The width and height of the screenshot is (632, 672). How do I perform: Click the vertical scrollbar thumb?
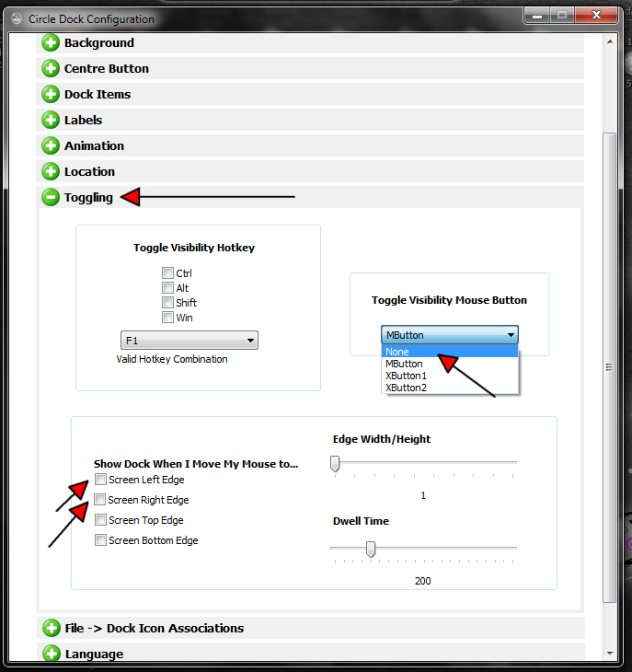(x=609, y=367)
